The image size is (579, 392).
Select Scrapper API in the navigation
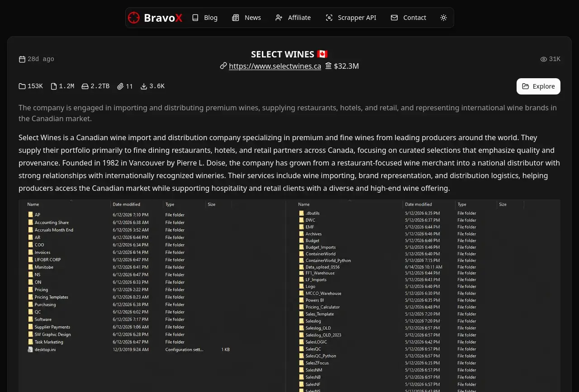[351, 18]
